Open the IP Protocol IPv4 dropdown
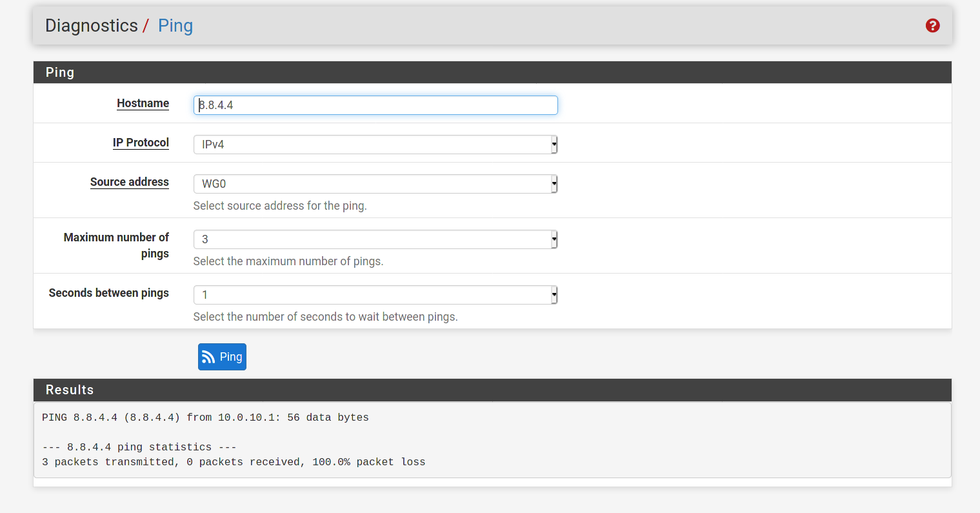This screenshot has width=980, height=513. pos(375,145)
